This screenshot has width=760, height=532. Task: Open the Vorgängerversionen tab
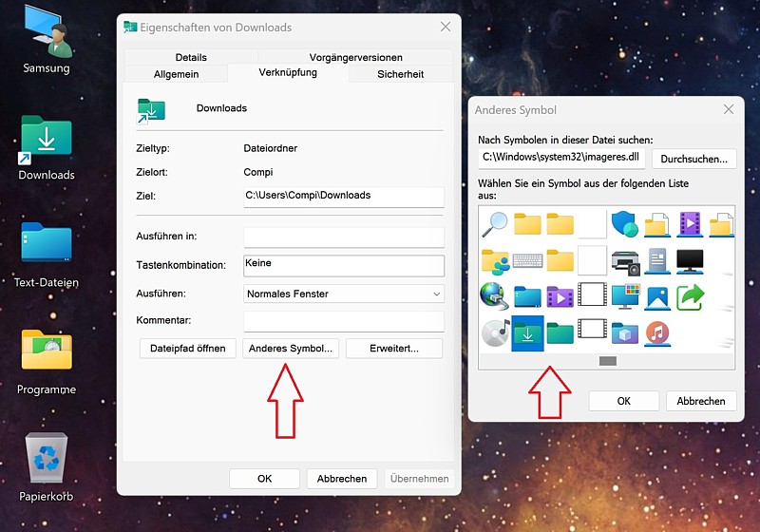(355, 57)
